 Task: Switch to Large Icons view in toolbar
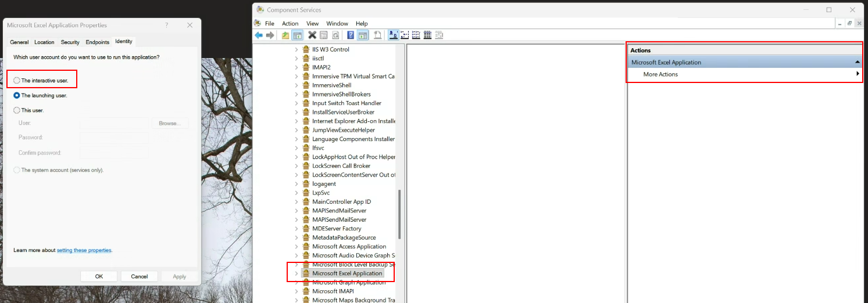[393, 35]
